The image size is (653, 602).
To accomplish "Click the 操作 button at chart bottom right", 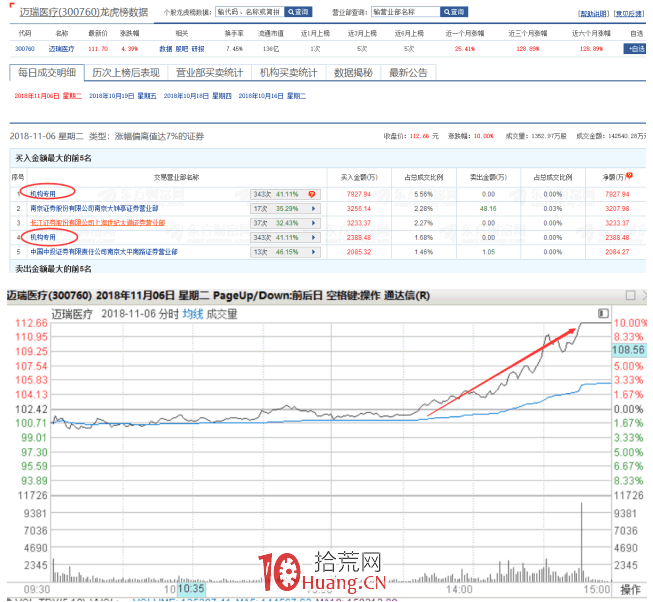I will click(x=631, y=590).
